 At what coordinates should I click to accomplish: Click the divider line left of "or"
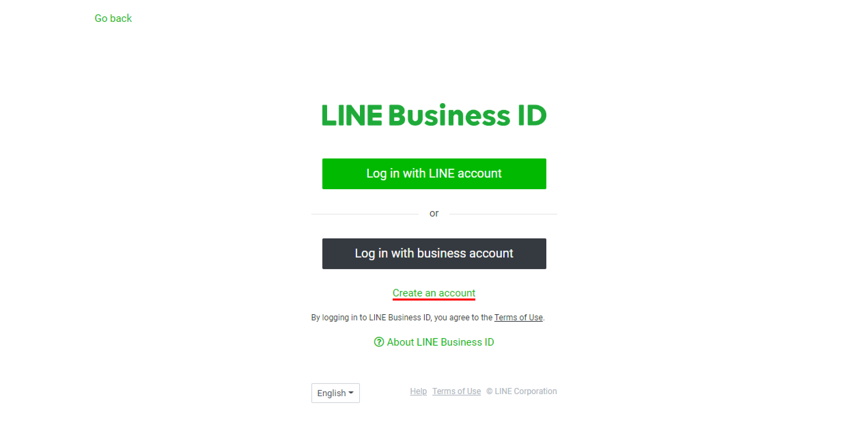(365, 214)
